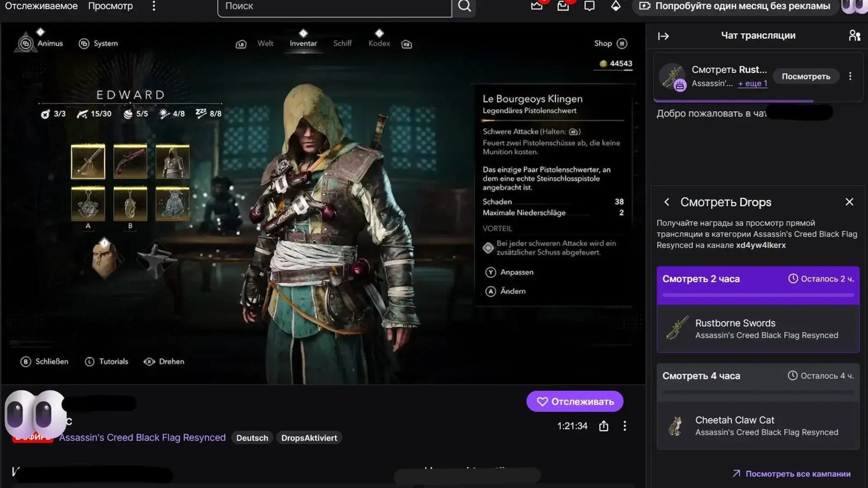Screen dimensions: 868x488
Task: Open the Отслеживаемое tab
Action: coord(41,6)
